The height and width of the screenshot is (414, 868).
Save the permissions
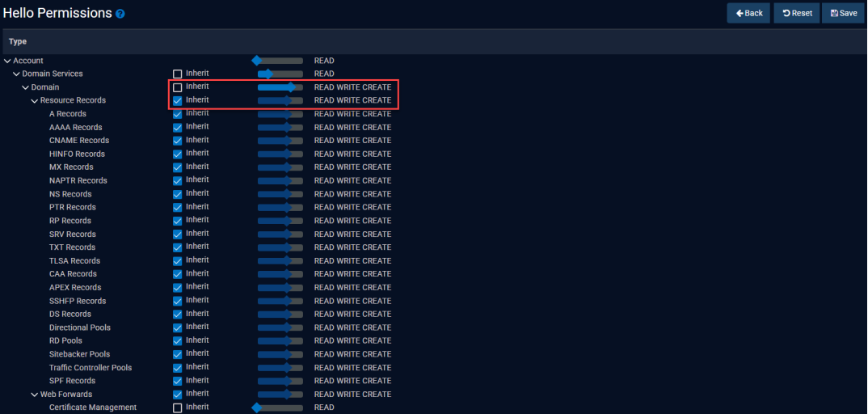tap(843, 13)
